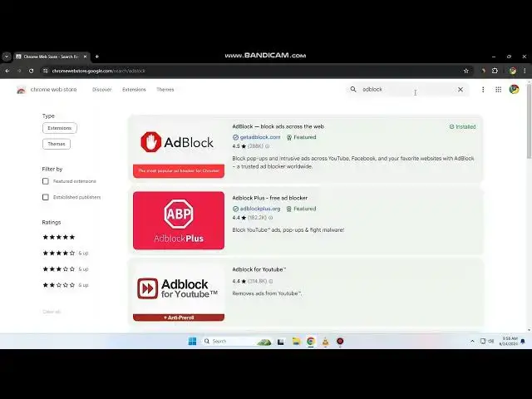Open the web store three-dot options menu
This screenshot has height=399, width=532.
(x=483, y=90)
